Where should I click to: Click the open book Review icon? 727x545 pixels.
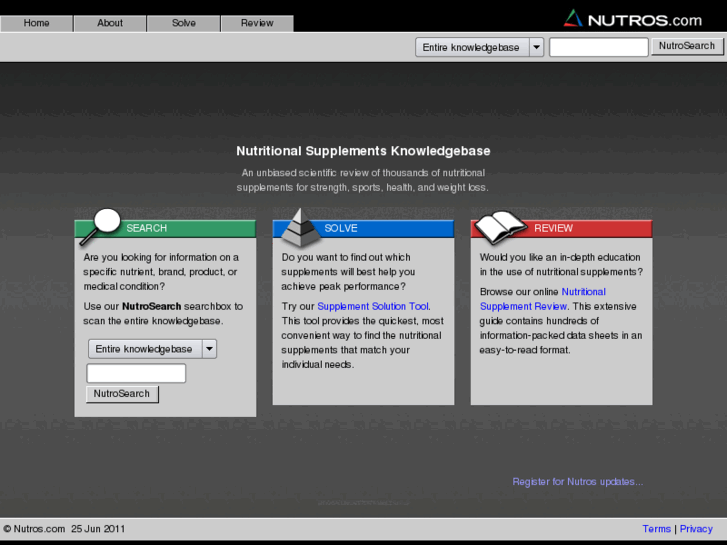tap(500, 227)
